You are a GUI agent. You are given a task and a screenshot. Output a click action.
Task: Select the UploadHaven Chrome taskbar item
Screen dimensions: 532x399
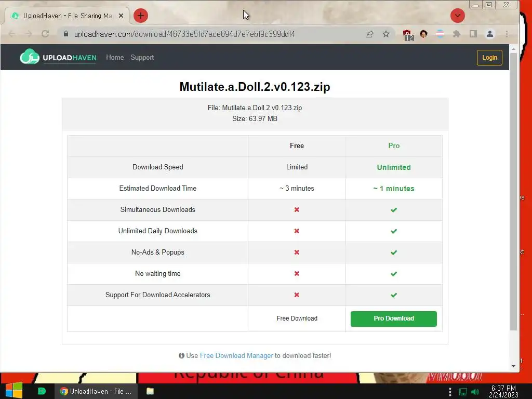[x=96, y=391]
